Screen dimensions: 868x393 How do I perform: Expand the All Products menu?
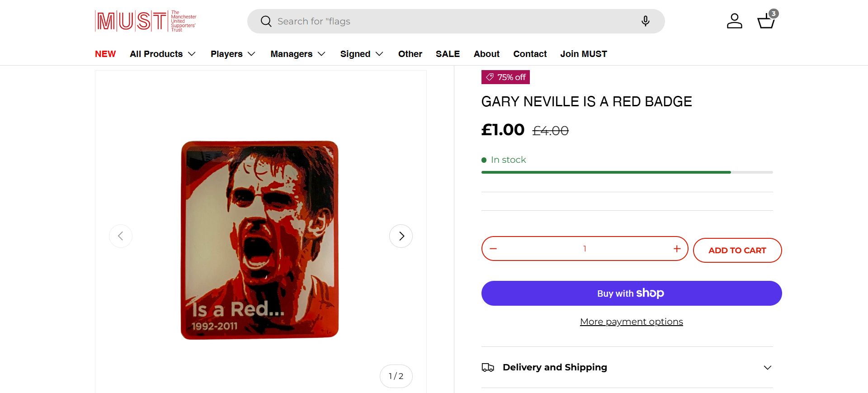(163, 54)
